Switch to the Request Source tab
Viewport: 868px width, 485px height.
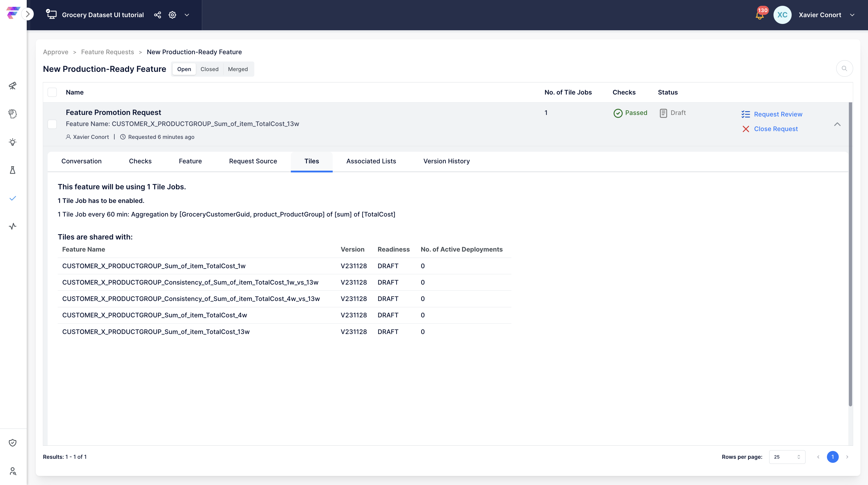(253, 161)
